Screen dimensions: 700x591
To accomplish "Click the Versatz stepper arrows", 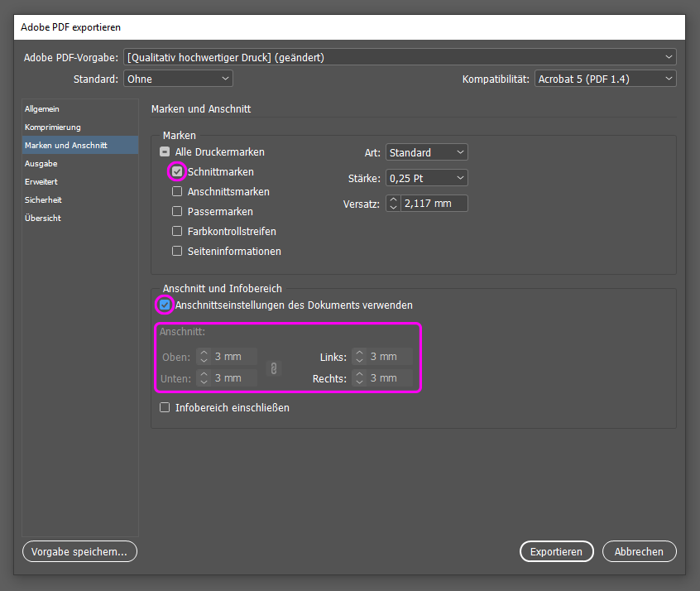I will pyautogui.click(x=393, y=204).
